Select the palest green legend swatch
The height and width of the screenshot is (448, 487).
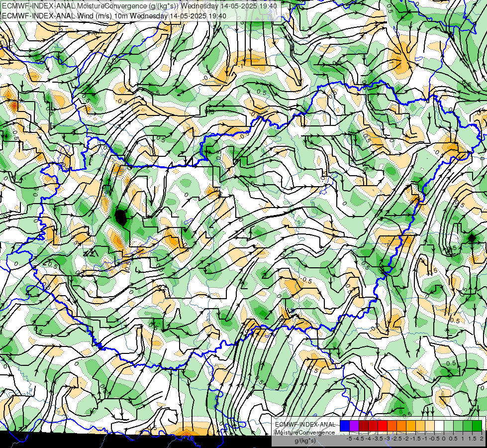[x=449, y=426]
